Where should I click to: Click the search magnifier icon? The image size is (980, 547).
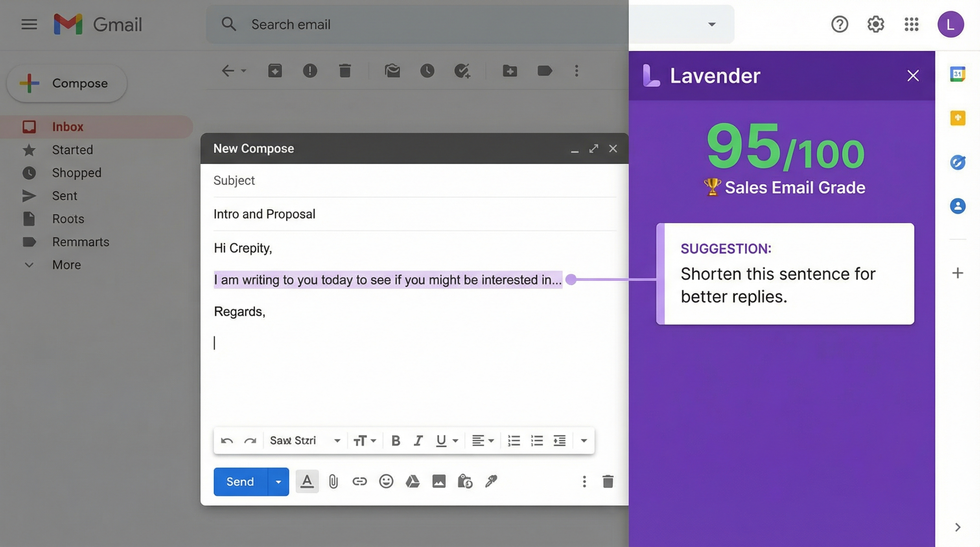tap(229, 24)
